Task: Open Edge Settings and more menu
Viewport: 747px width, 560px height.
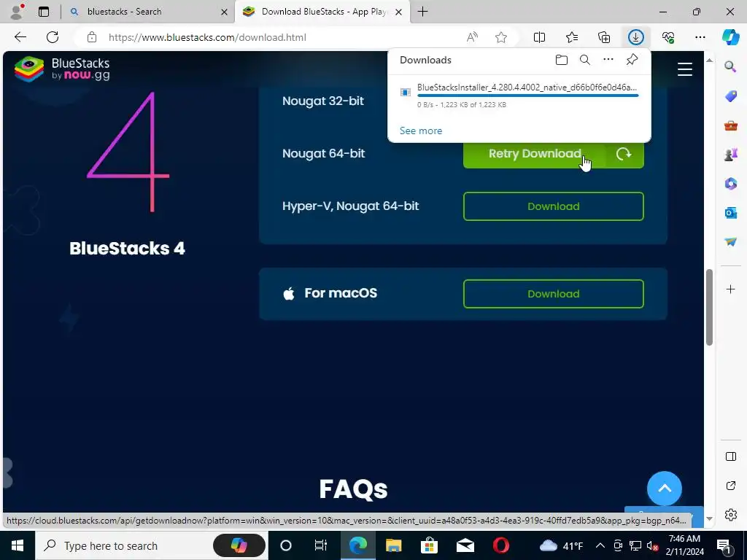Action: (700, 37)
